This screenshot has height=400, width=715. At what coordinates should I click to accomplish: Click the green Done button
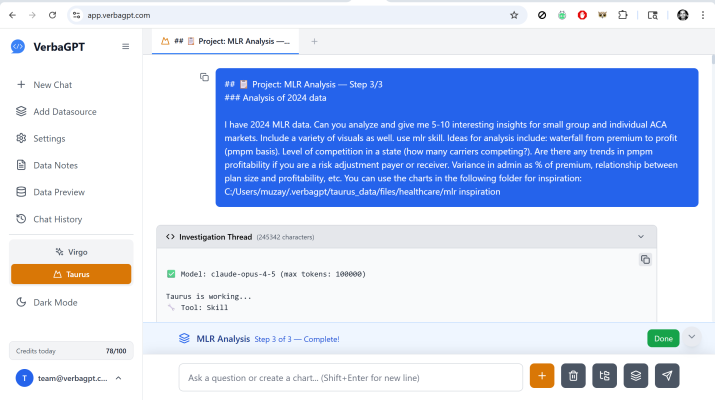coord(662,338)
